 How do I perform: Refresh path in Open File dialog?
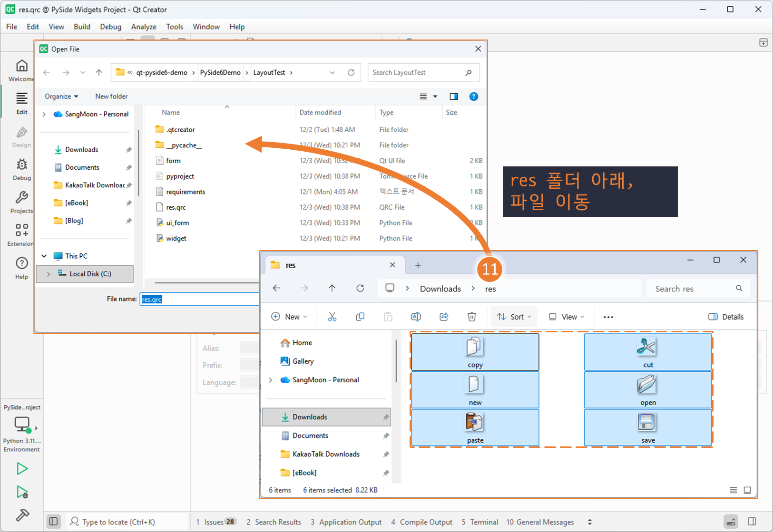pyautogui.click(x=351, y=73)
